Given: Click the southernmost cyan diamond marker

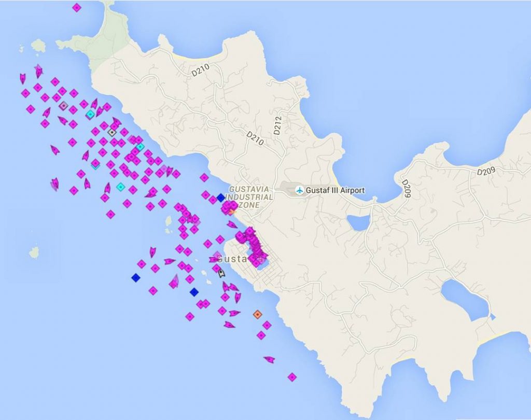Looking at the screenshot, I should click(121, 187).
